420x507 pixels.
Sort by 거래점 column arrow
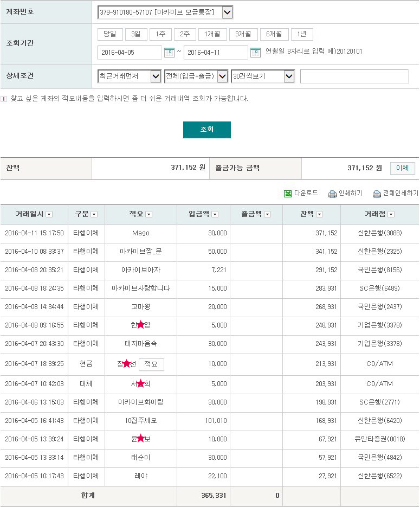[391, 214]
